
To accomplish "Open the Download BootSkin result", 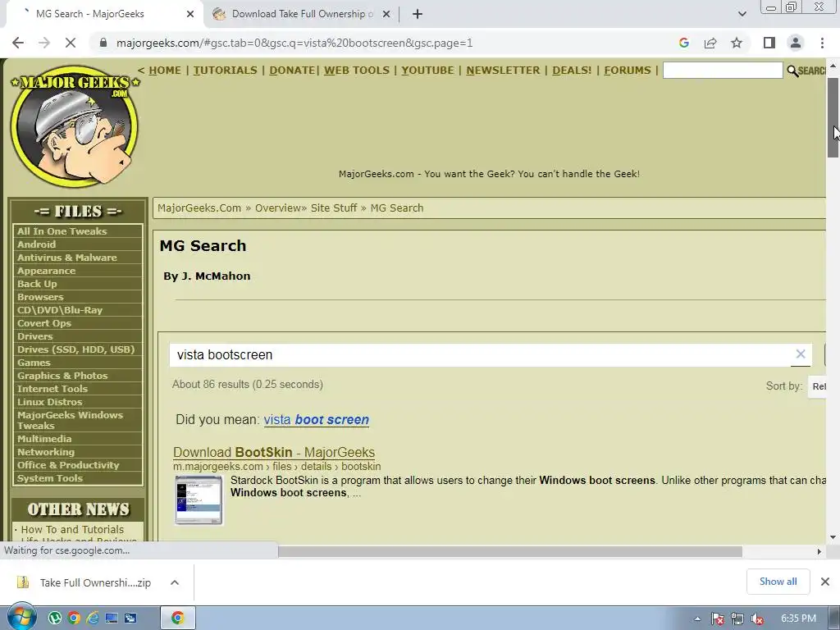I will pyautogui.click(x=274, y=452).
